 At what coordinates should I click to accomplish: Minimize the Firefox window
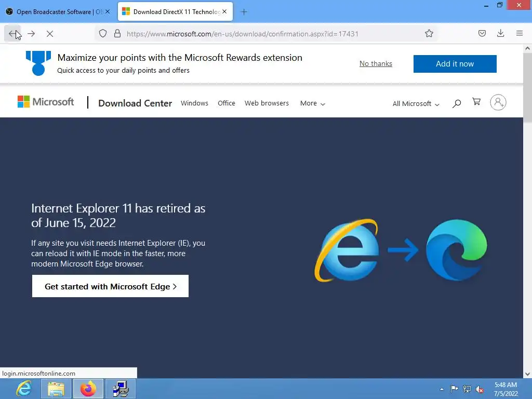[x=486, y=5]
